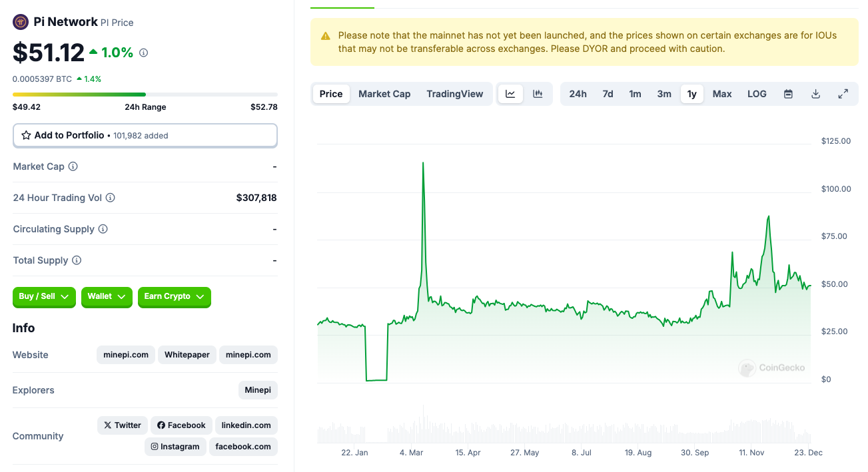Switch to the Market Cap tab

(x=384, y=94)
